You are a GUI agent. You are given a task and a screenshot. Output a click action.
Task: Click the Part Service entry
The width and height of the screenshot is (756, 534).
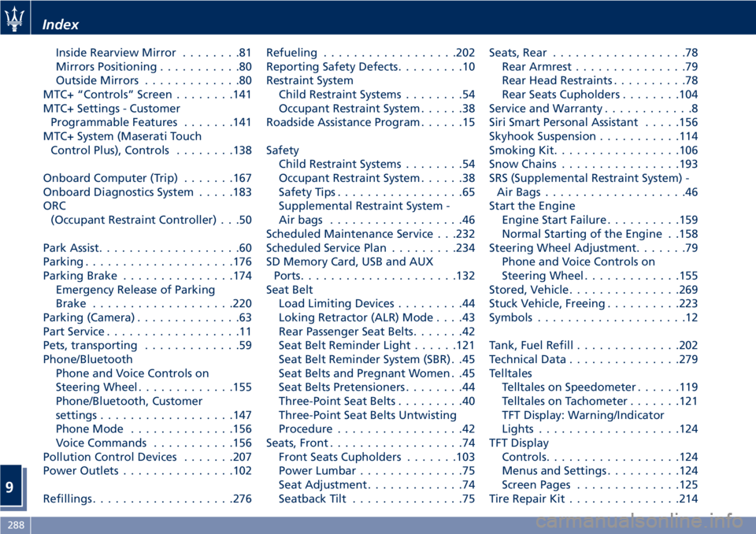147,332
